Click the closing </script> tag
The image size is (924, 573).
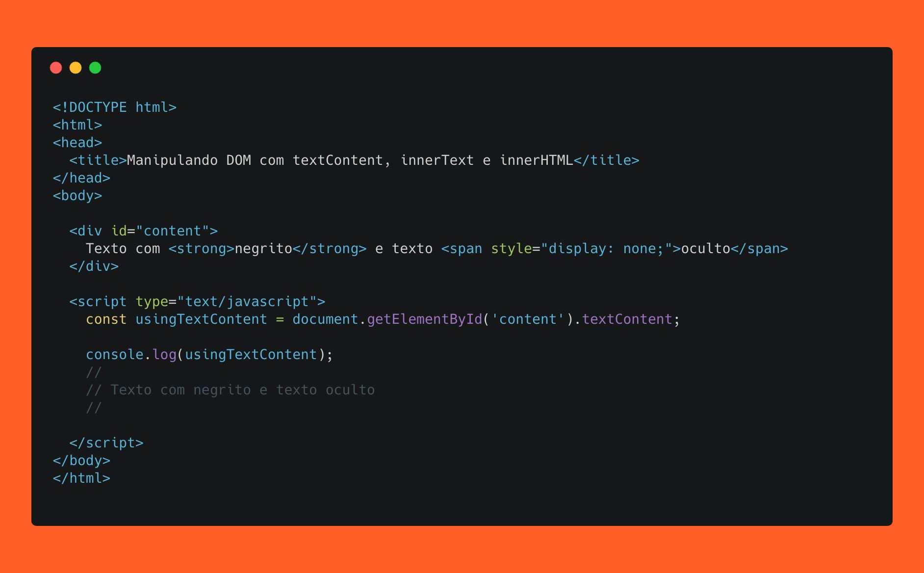106,443
